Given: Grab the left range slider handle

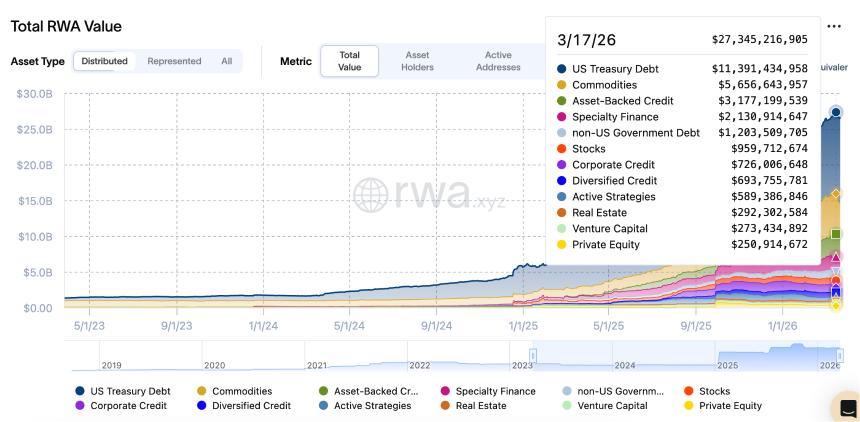Looking at the screenshot, I should 533,355.
